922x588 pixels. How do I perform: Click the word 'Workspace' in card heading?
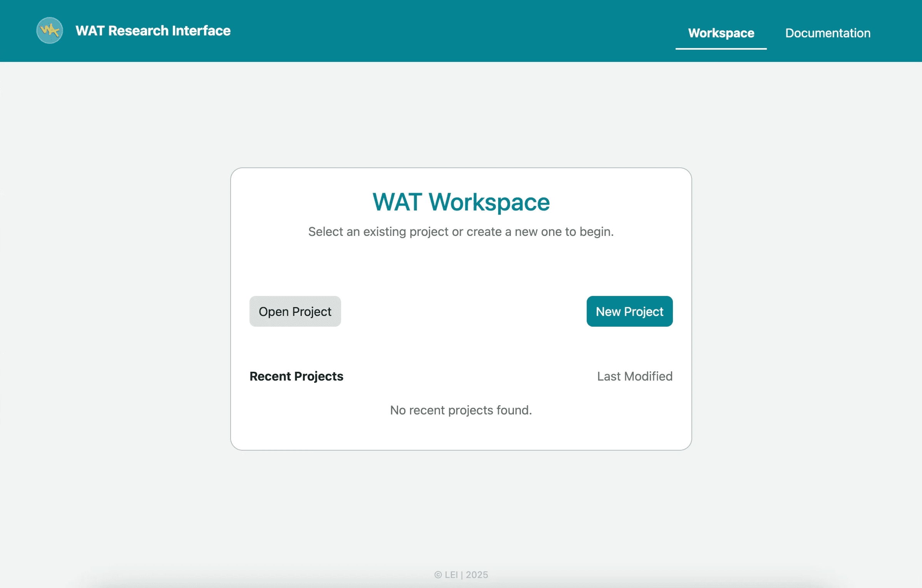pyautogui.click(x=489, y=202)
